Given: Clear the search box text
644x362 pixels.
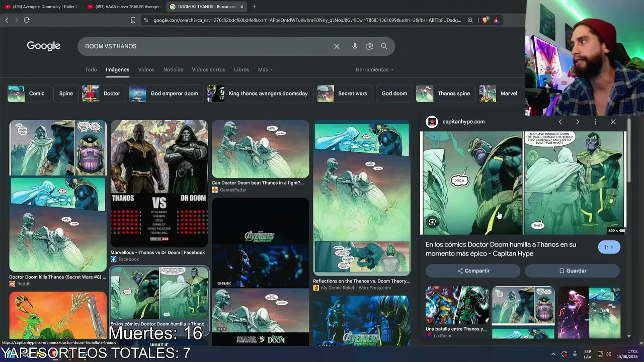Looking at the screenshot, I should point(337,46).
